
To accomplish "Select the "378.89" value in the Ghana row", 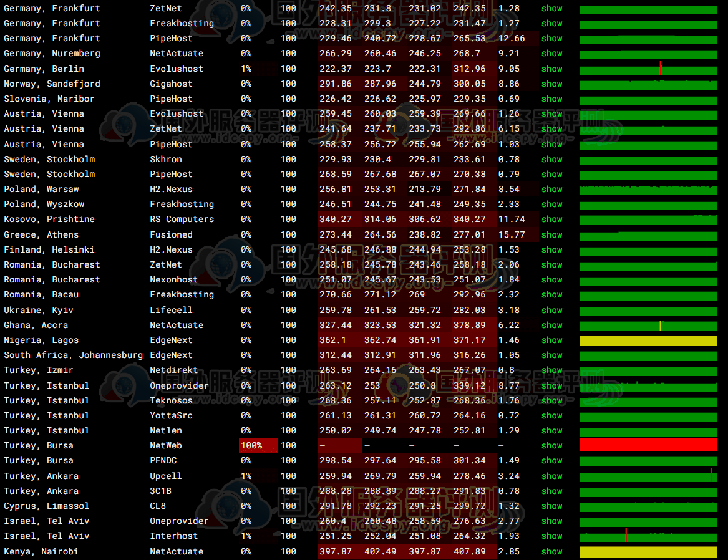I will tap(469, 326).
